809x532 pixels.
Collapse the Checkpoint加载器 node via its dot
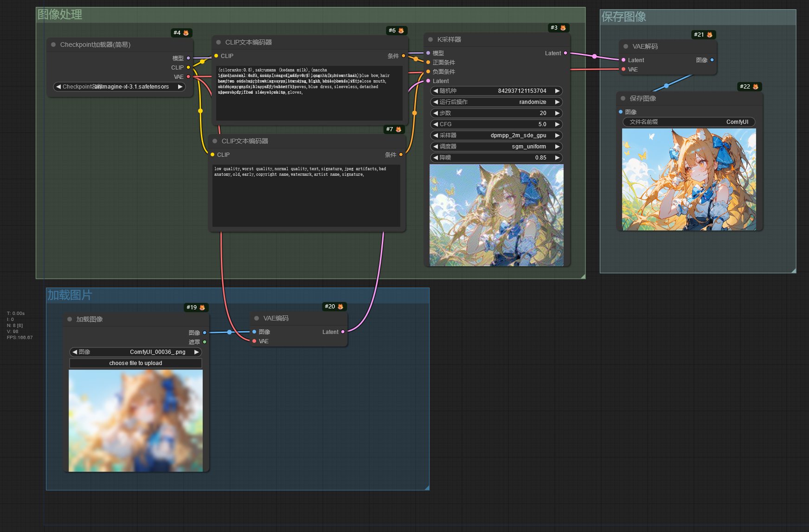[x=53, y=45]
